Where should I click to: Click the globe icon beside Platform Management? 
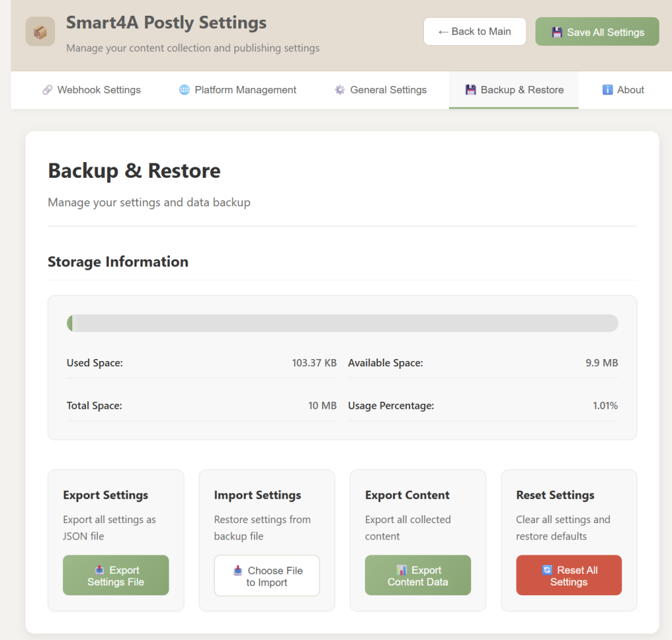click(x=184, y=90)
